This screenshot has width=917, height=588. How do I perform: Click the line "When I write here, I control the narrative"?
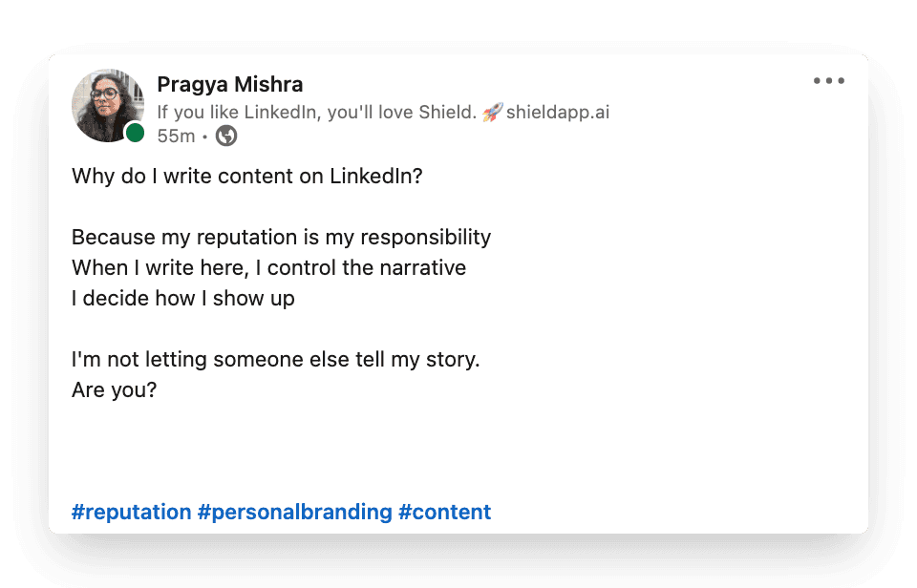point(268,267)
